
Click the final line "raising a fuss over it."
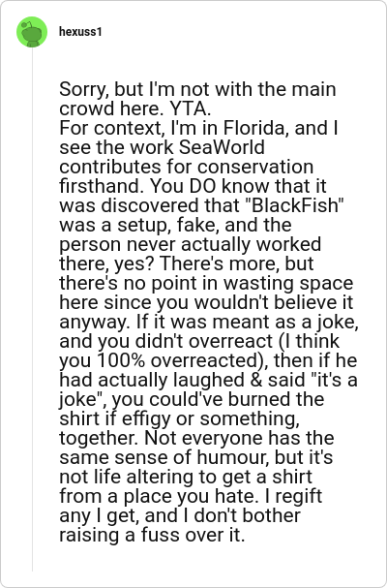pyautogui.click(x=152, y=535)
